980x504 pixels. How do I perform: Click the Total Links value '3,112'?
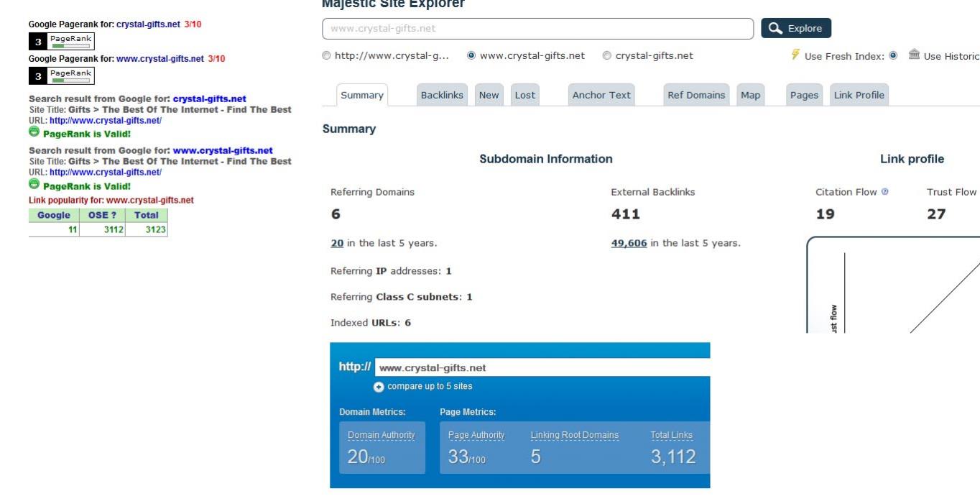tap(673, 457)
